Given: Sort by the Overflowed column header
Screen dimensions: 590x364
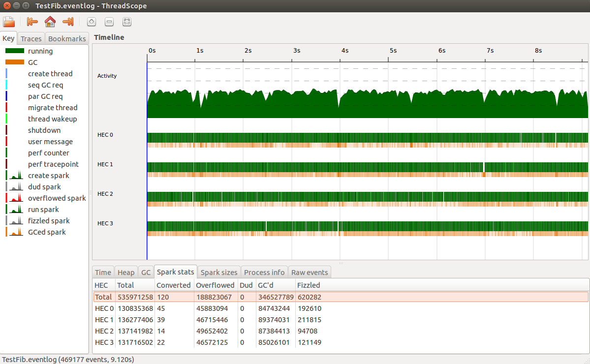Looking at the screenshot, I should [x=216, y=285].
